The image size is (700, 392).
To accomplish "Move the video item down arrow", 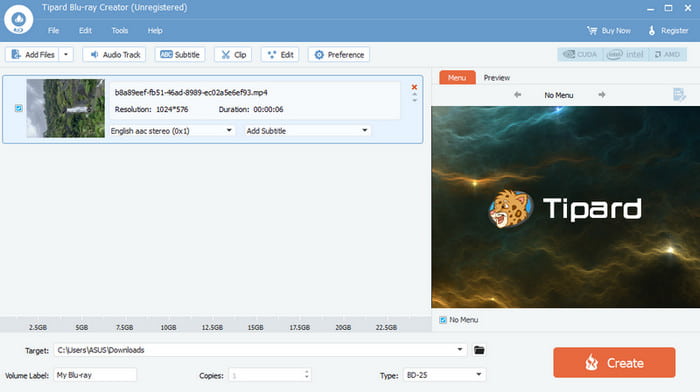I will click(414, 100).
